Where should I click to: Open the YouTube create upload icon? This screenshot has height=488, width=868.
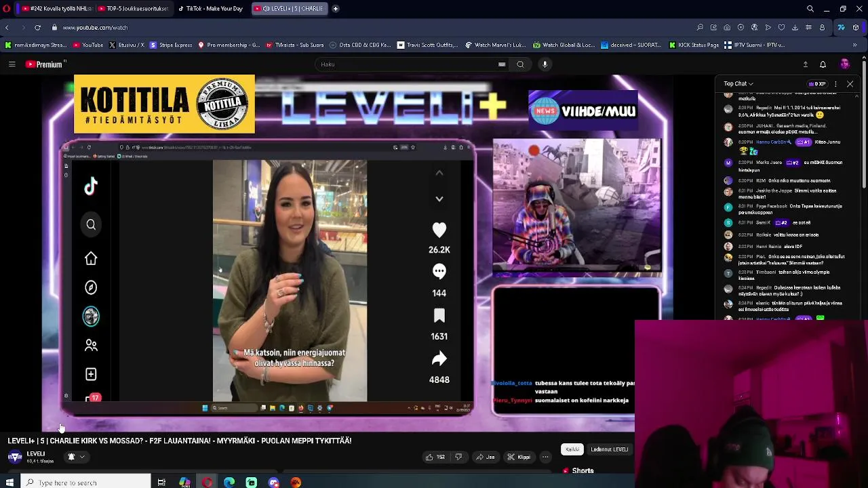click(x=806, y=64)
